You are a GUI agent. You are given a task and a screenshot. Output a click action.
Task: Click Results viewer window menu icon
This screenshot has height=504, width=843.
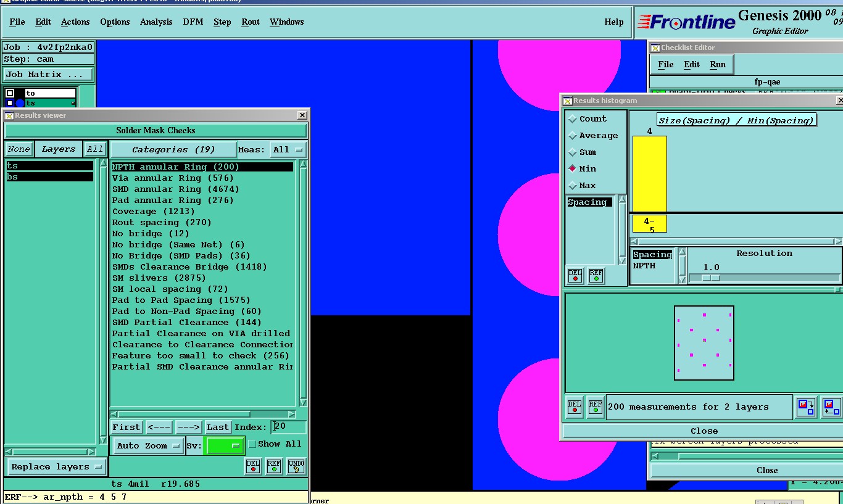(x=9, y=115)
